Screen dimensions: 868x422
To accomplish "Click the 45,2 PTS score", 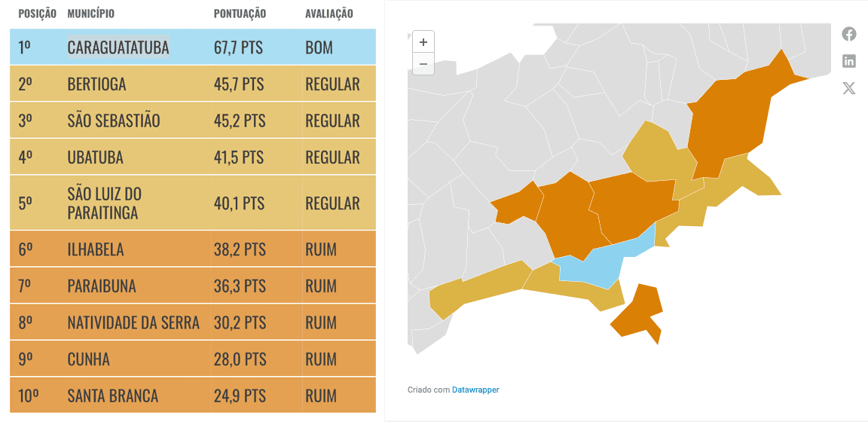I will [x=240, y=121].
